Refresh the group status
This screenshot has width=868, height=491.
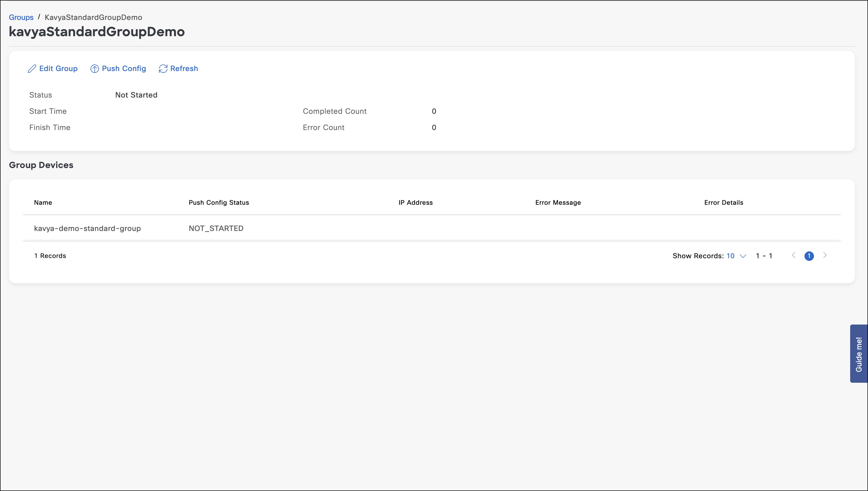(x=178, y=68)
